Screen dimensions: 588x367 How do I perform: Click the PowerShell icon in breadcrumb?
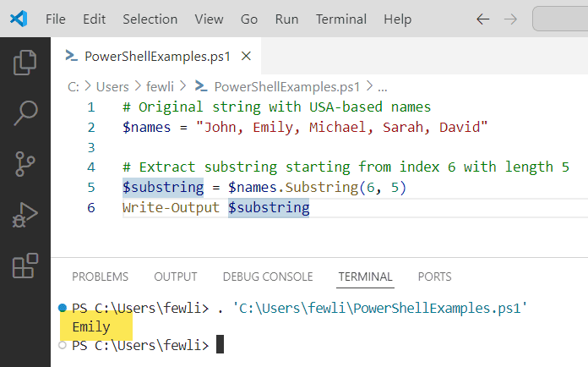coord(201,86)
